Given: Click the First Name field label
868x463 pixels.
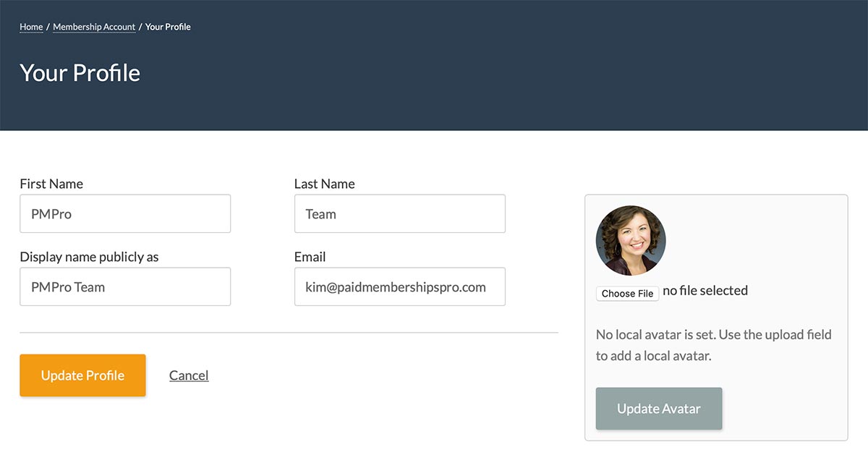Looking at the screenshot, I should [x=51, y=184].
